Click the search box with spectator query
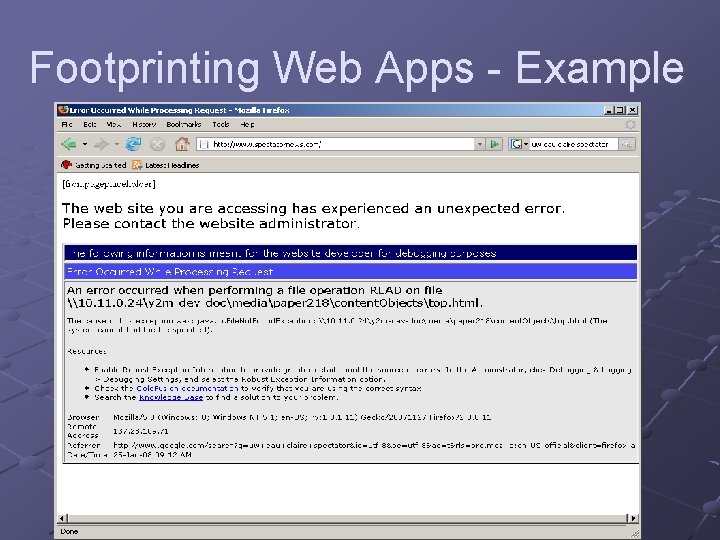This screenshot has width=720, height=540. coord(573,144)
